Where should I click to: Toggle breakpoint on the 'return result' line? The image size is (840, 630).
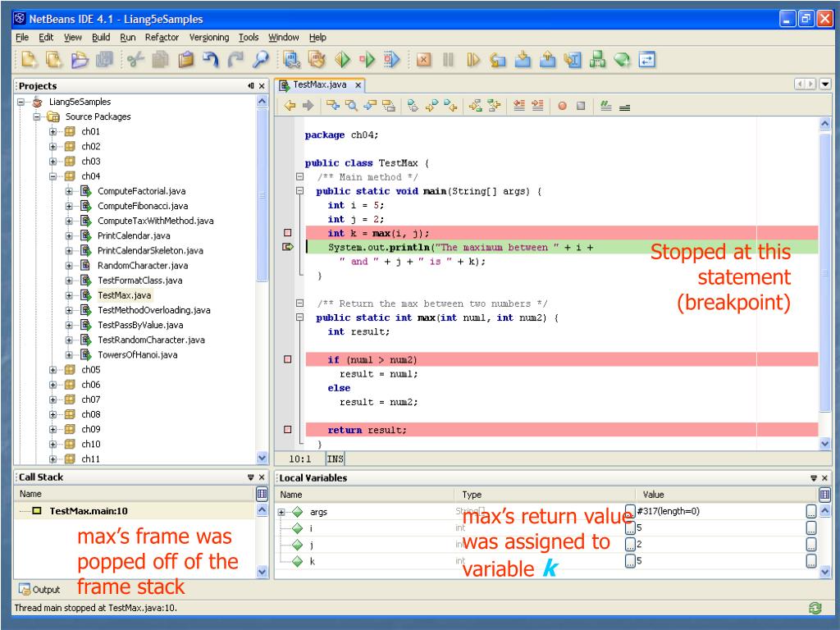(288, 429)
